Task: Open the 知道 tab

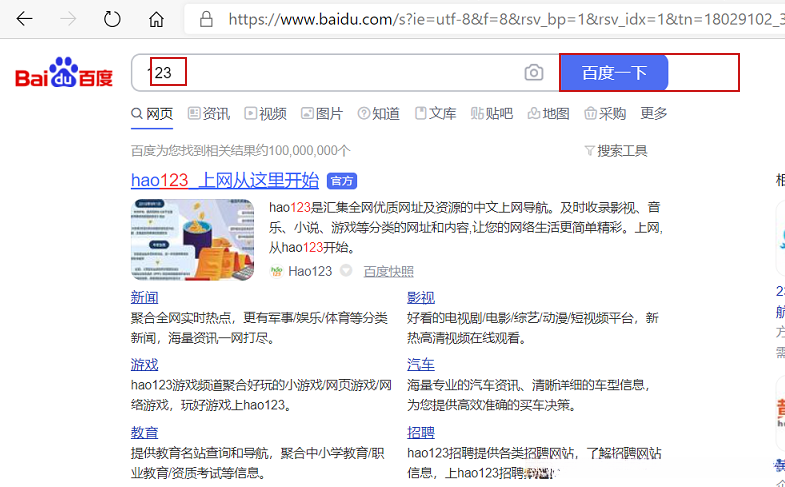Action: click(x=378, y=114)
